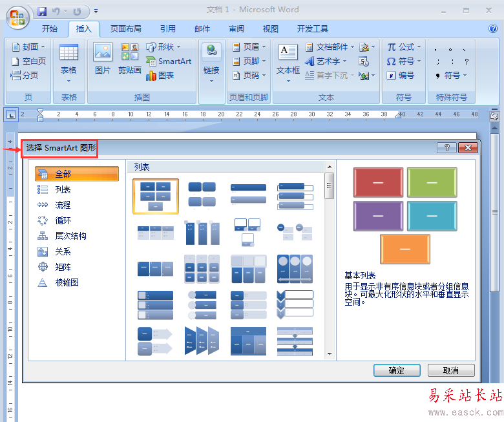Insert 艺术字 WordArt
Viewport: 504px width, 422px height.
[x=325, y=61]
